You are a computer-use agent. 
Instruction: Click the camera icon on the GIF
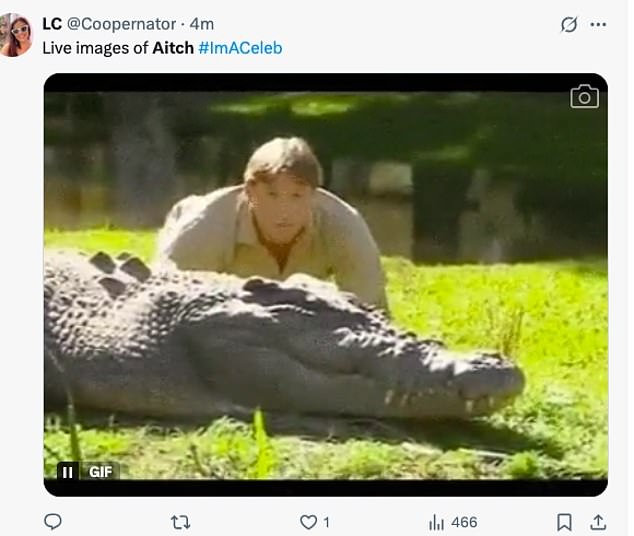coord(584,96)
